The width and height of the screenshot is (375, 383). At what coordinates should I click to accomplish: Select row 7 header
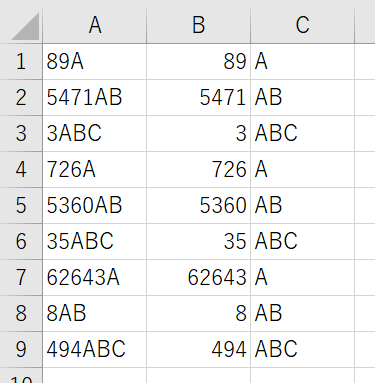tap(21, 277)
